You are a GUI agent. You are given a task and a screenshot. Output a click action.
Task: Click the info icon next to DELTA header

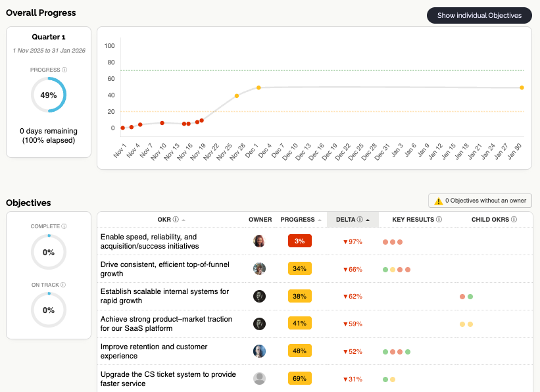360,218
